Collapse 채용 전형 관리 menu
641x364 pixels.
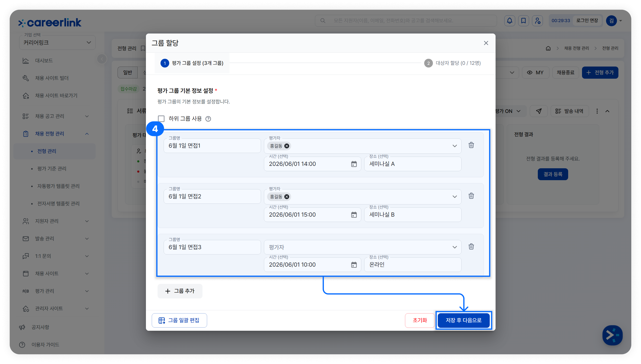click(54, 134)
